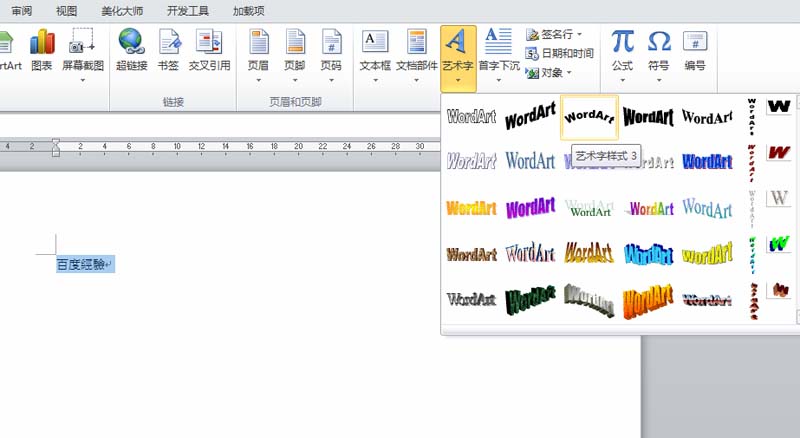The height and width of the screenshot is (438, 800).
Task: Switch to the 审阅 review tab
Action: pos(22,11)
